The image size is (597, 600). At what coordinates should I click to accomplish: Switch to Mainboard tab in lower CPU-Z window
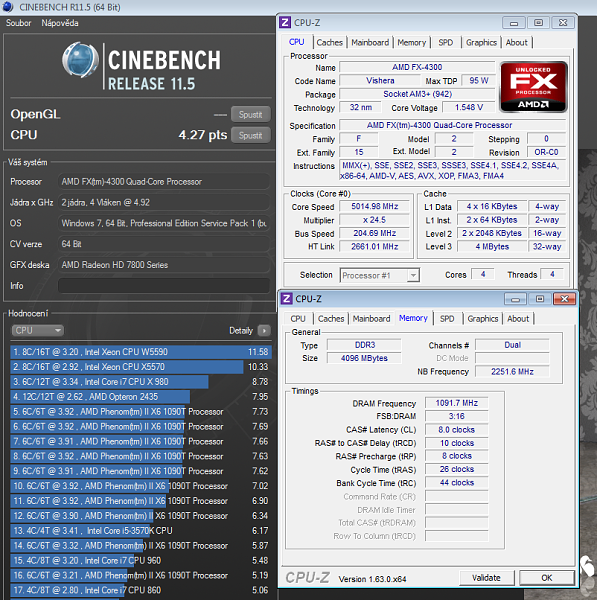372,319
